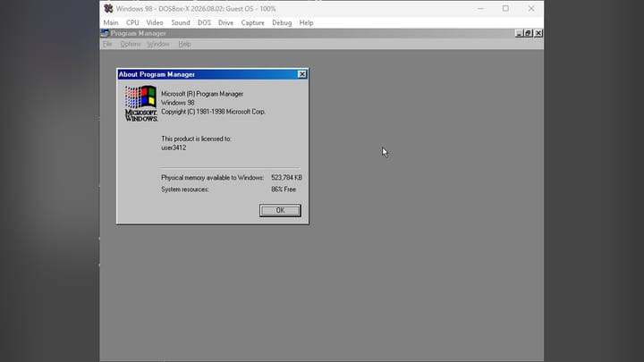This screenshot has width=644, height=362.
Task: Click the 'Windows 98' version text in dialog
Action: coord(177,103)
